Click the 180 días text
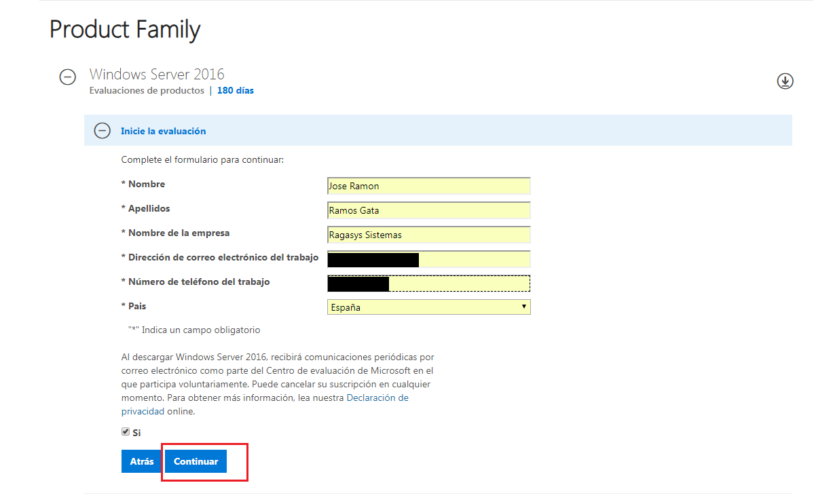The width and height of the screenshot is (833, 504). pos(236,90)
